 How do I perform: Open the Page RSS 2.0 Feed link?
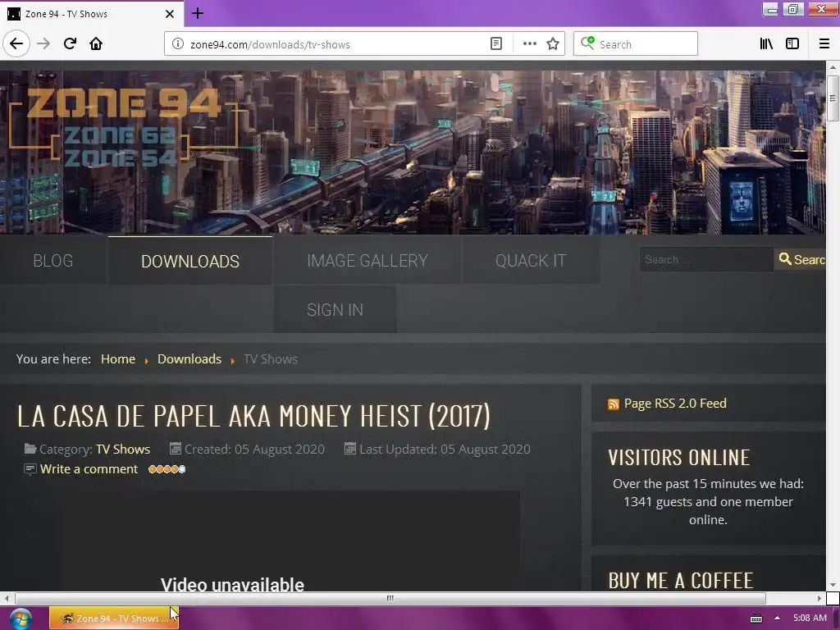pyautogui.click(x=675, y=404)
